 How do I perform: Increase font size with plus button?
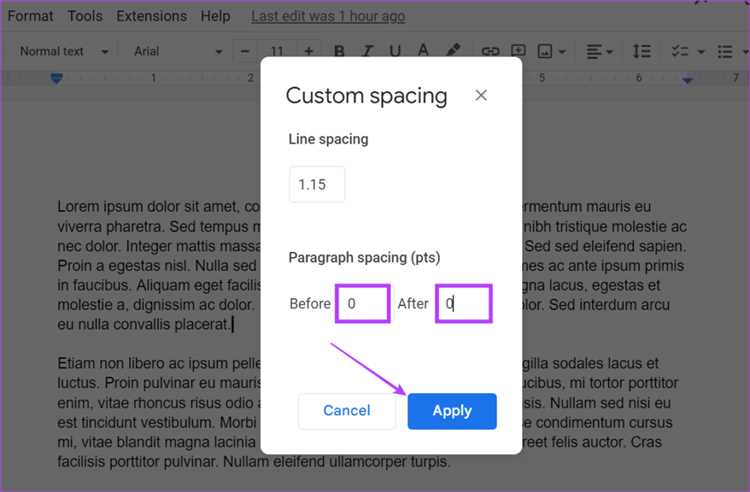tap(309, 51)
